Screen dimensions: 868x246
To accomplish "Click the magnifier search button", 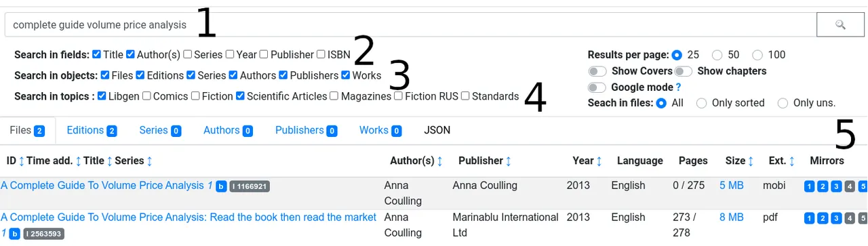I will [840, 24].
